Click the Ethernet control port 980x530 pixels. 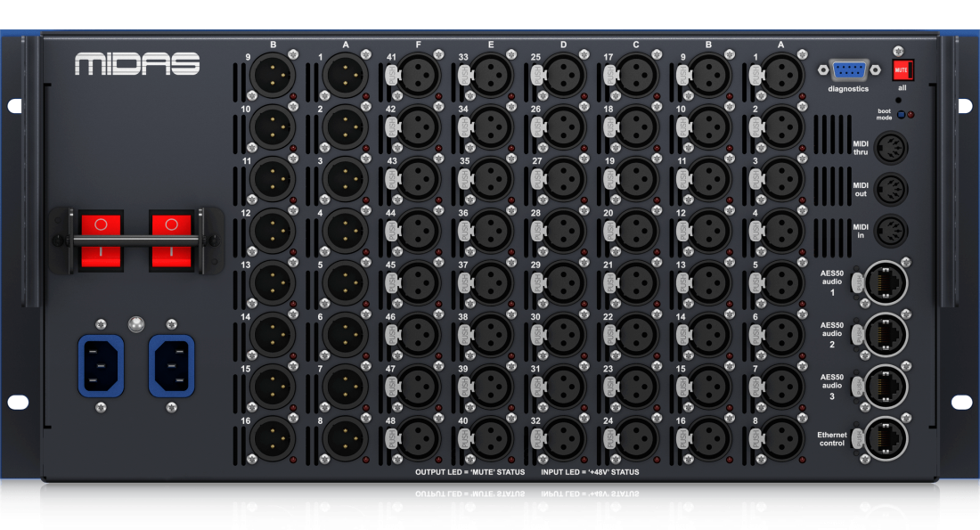tap(886, 437)
